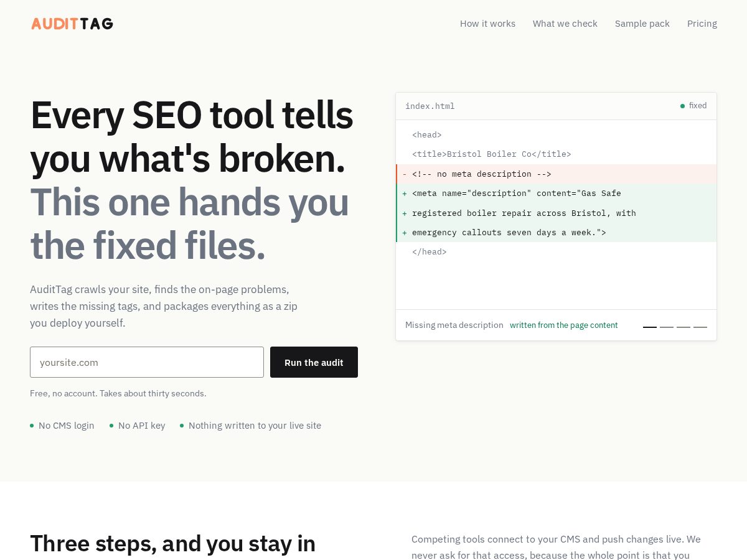Click the Run the audit button

coord(314,362)
